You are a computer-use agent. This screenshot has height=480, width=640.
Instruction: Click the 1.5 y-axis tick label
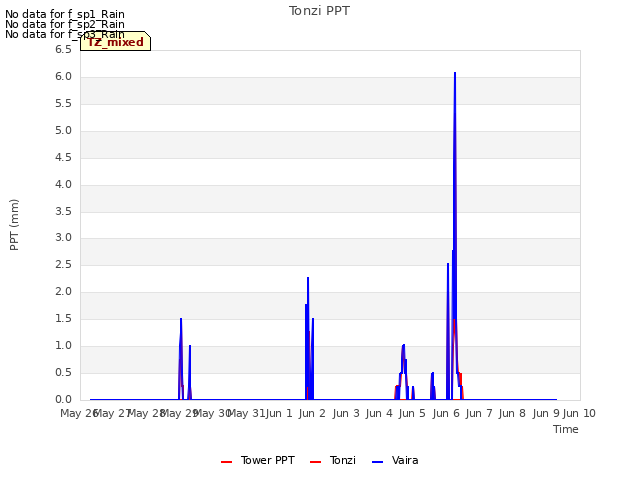coord(63,318)
